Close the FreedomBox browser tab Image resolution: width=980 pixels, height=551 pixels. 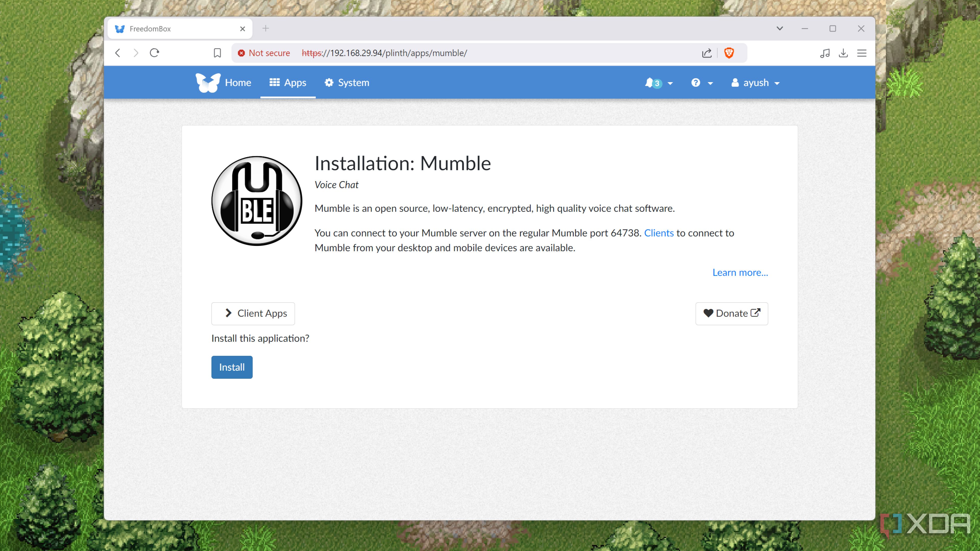click(242, 29)
